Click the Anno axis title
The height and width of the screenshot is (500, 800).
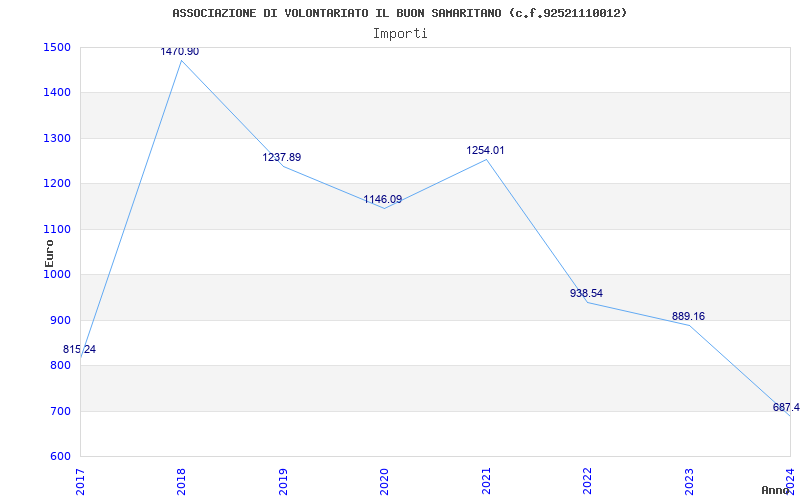(x=775, y=490)
